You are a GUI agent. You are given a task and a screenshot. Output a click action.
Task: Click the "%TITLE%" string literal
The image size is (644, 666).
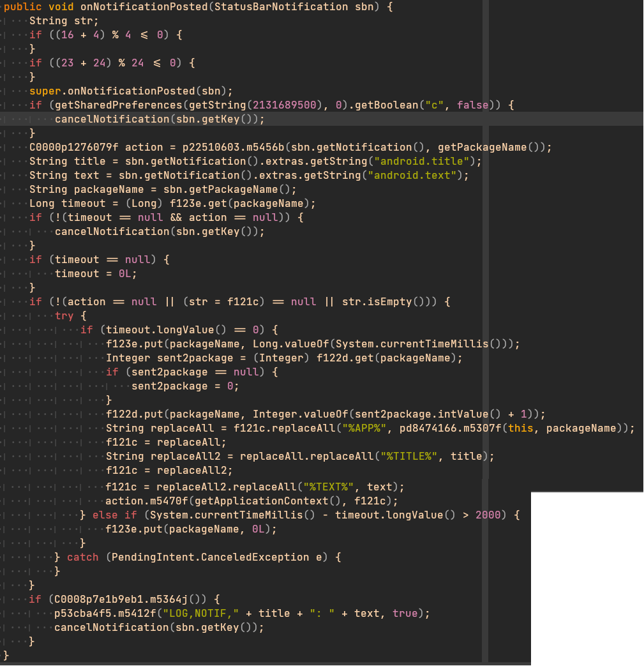click(x=405, y=456)
